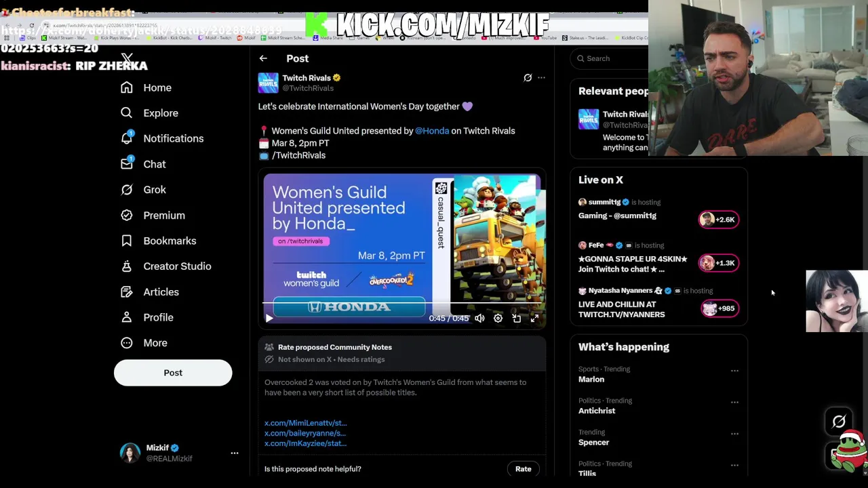Seek on the video progress bar
Image resolution: width=868 pixels, height=488 pixels.
(402, 303)
